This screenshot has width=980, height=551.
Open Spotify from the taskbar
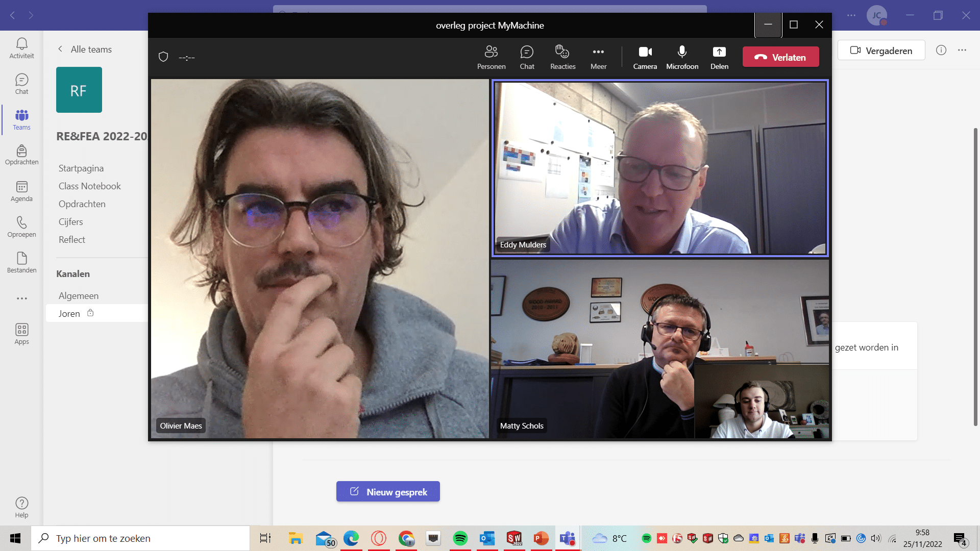pos(460,538)
